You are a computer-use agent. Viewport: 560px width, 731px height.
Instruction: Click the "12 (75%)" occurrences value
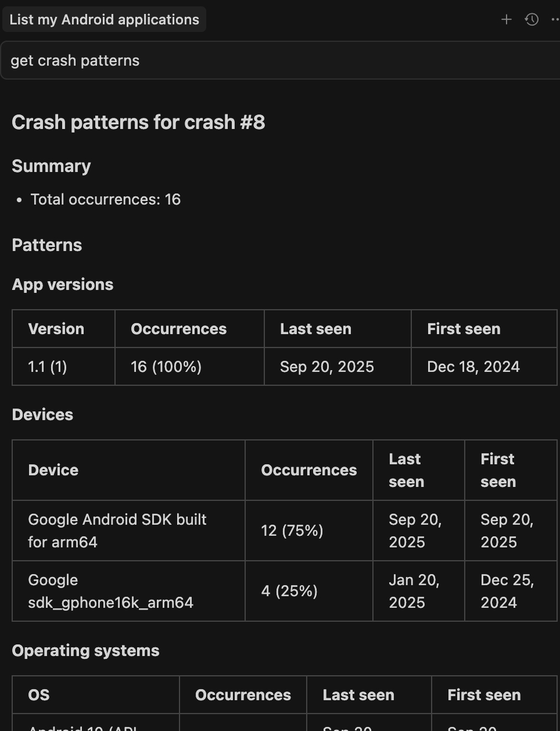coord(291,531)
